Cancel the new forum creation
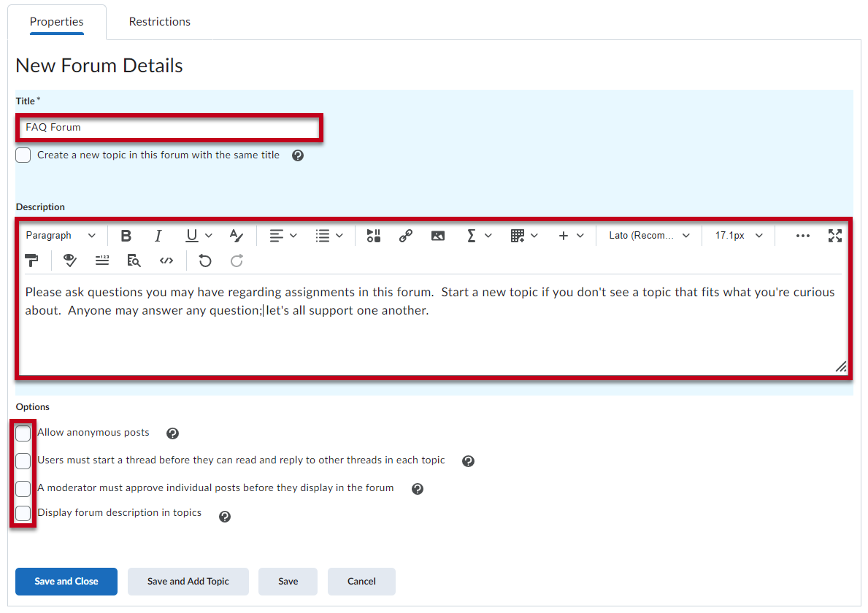The image size is (868, 613). pos(361,582)
